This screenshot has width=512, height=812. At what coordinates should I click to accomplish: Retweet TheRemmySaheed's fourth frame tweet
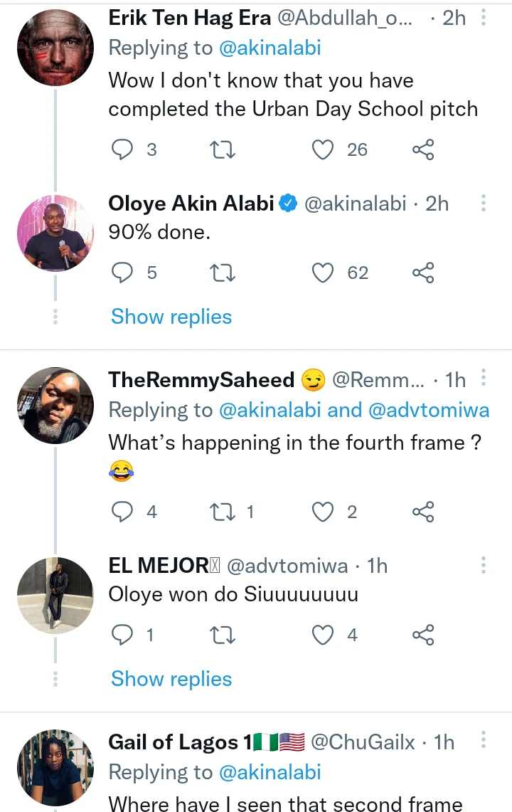tap(223, 512)
